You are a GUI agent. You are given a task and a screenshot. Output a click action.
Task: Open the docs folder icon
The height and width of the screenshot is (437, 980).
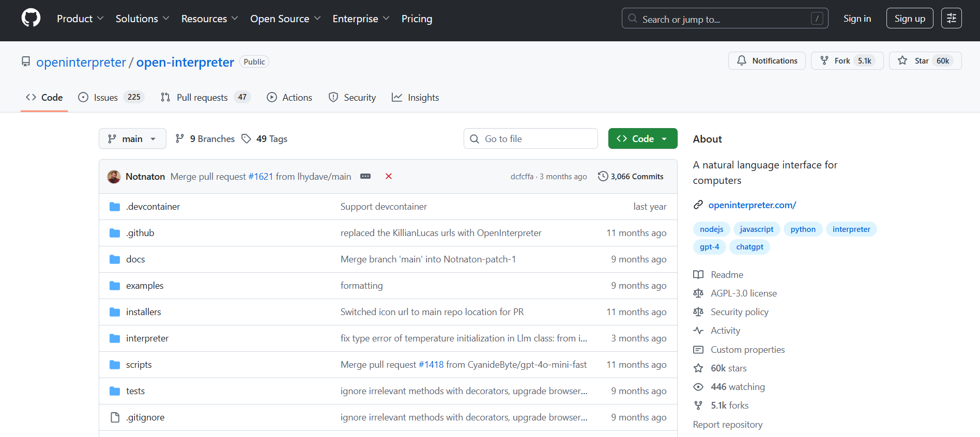tap(115, 259)
